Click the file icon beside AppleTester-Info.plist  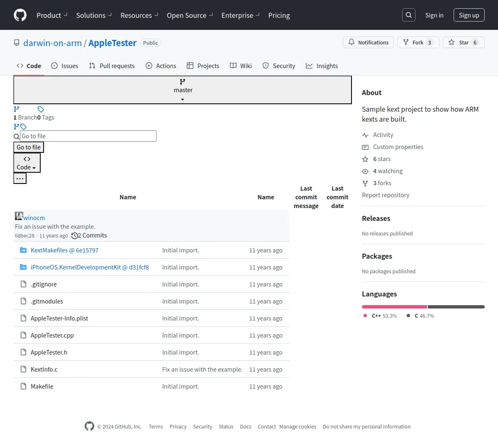[24, 318]
